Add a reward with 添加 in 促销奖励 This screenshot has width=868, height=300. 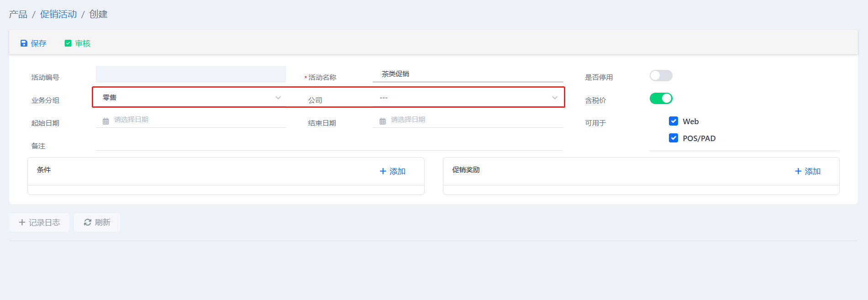[808, 171]
